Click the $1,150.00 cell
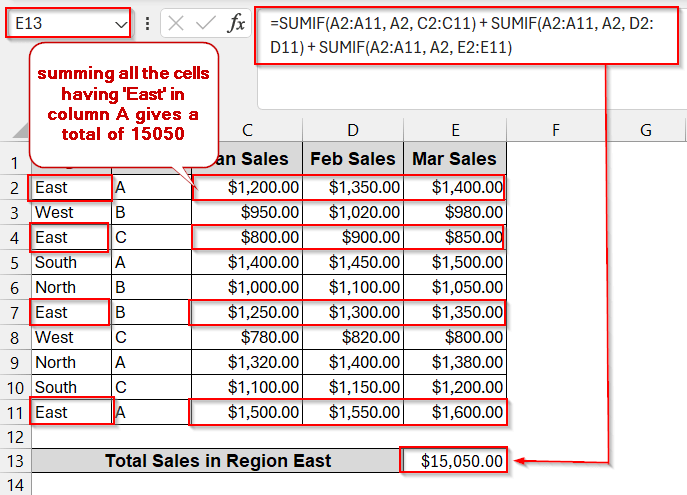 353,387
